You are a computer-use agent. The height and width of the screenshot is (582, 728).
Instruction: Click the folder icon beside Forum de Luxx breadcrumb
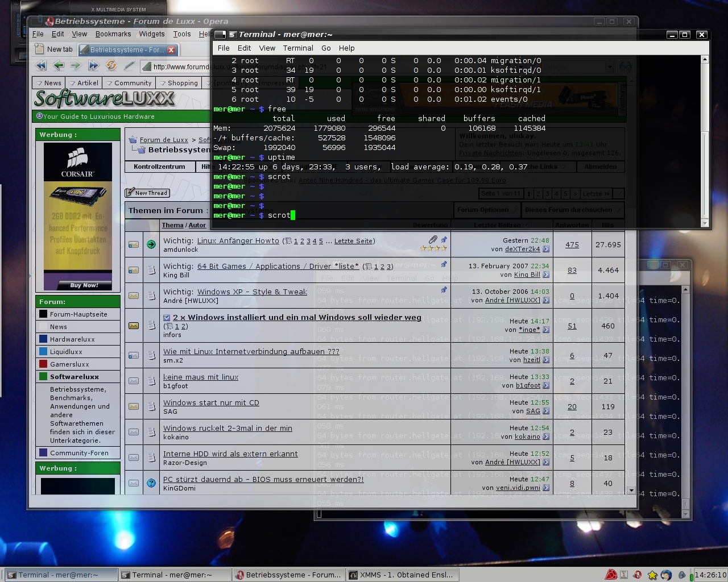[x=133, y=140]
